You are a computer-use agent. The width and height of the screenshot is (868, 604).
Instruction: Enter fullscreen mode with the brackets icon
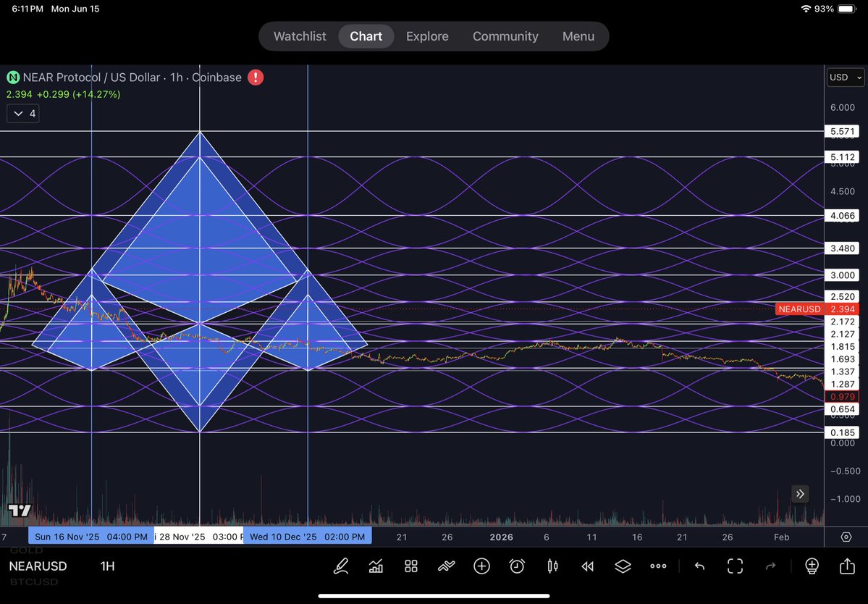(x=735, y=566)
